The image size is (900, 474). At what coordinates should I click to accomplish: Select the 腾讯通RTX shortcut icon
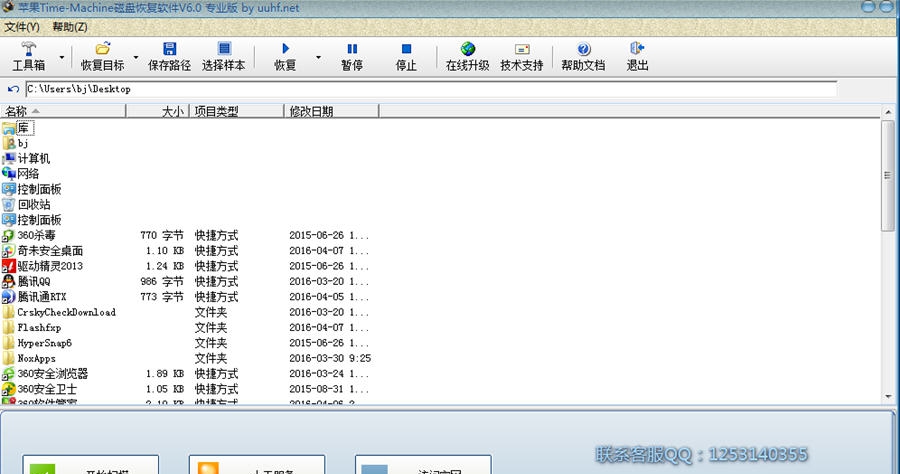click(x=8, y=297)
